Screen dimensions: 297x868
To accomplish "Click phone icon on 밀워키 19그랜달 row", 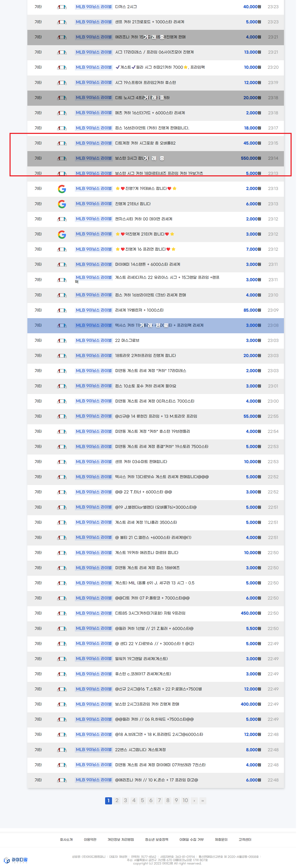I will click(62, 659).
